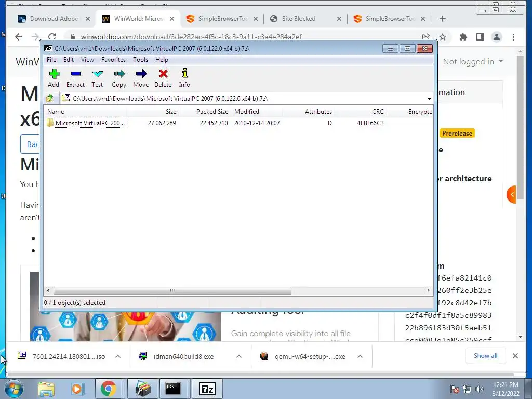Click the volume speaker tray icon
The image size is (532, 399).
click(x=480, y=389)
